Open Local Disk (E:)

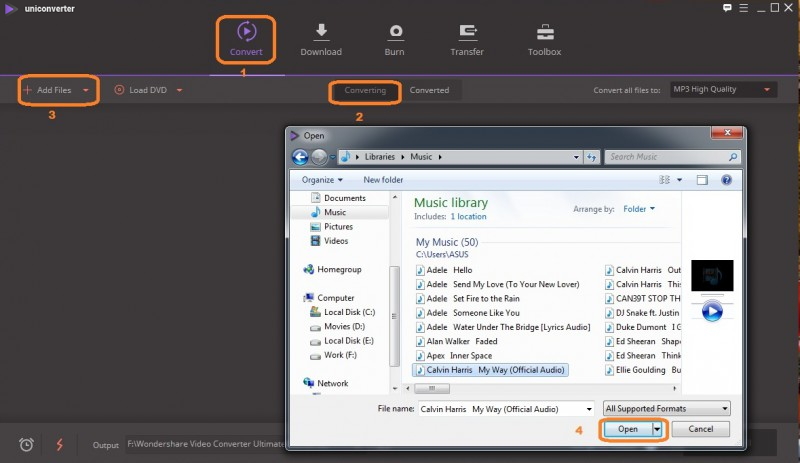342,340
